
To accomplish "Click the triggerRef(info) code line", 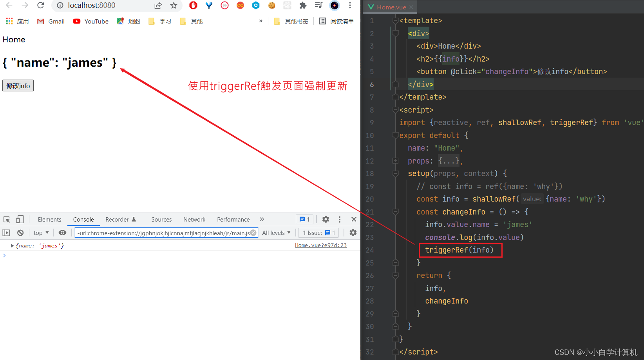I will pos(459,250).
